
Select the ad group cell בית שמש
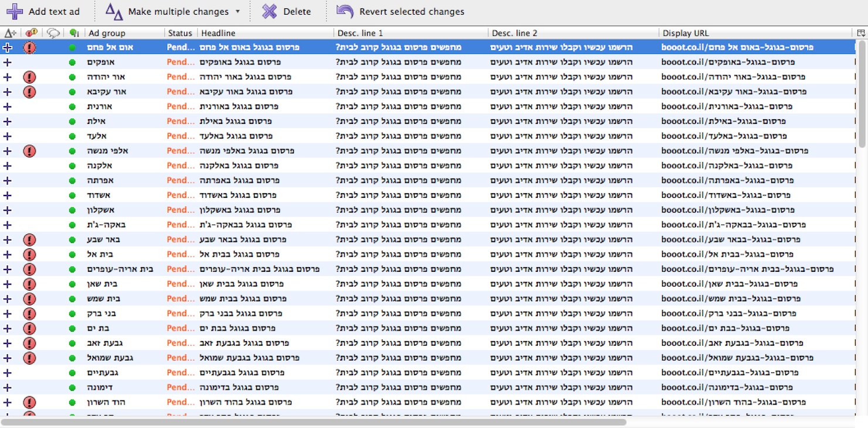[101, 299]
